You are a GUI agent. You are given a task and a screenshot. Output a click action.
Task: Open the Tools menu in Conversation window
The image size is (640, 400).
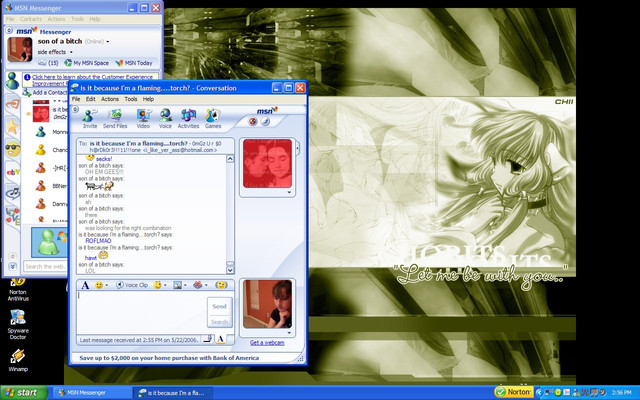(131, 99)
